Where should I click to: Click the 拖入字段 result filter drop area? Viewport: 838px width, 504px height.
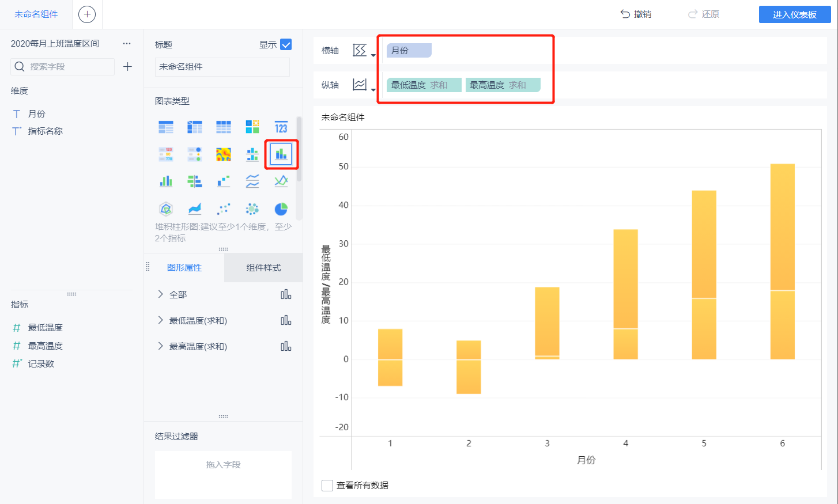tap(223, 475)
